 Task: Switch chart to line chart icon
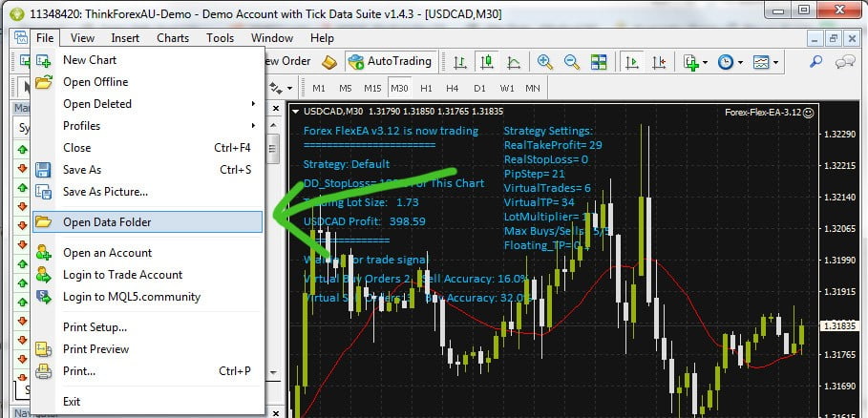click(514, 62)
